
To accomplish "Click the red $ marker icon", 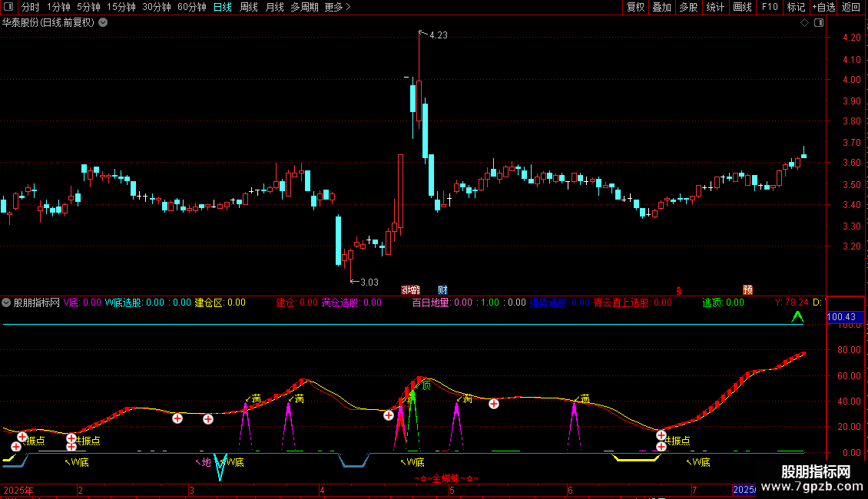I will pyautogui.click(x=679, y=290).
